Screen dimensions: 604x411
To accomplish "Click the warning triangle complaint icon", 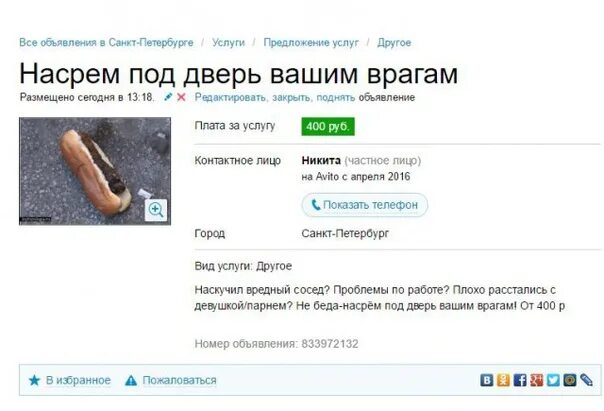I will (131, 381).
